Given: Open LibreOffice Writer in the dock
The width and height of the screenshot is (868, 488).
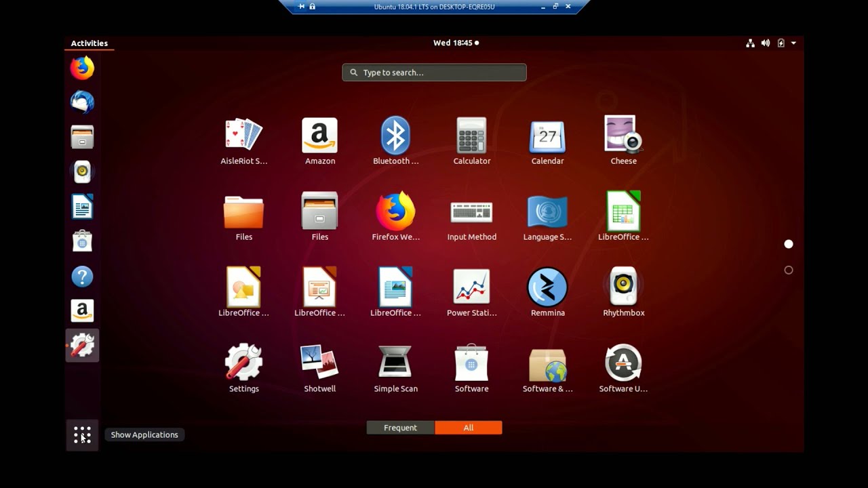Looking at the screenshot, I should (82, 207).
